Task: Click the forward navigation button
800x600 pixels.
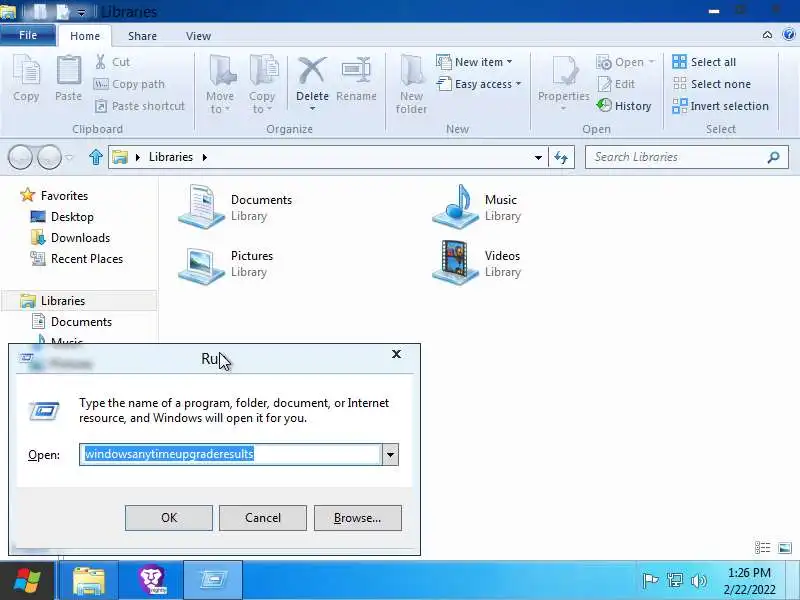Action: (x=49, y=157)
